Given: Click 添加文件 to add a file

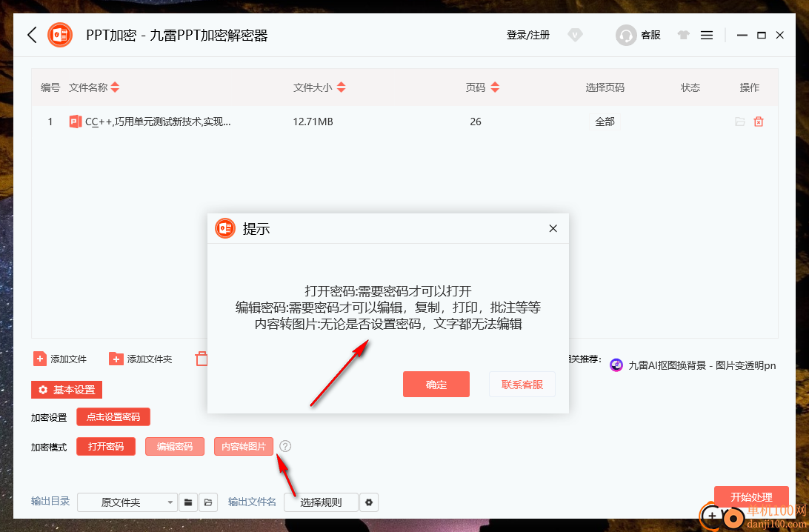Looking at the screenshot, I should coord(60,359).
